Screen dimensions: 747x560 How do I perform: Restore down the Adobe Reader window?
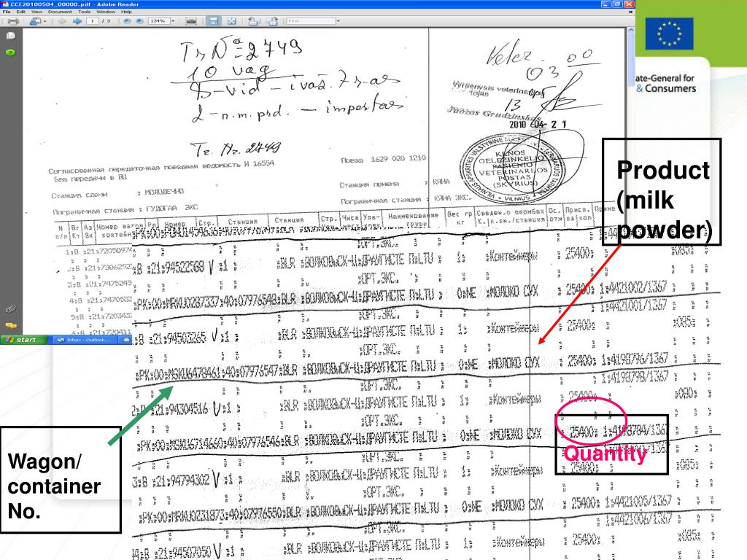[x=617, y=4]
